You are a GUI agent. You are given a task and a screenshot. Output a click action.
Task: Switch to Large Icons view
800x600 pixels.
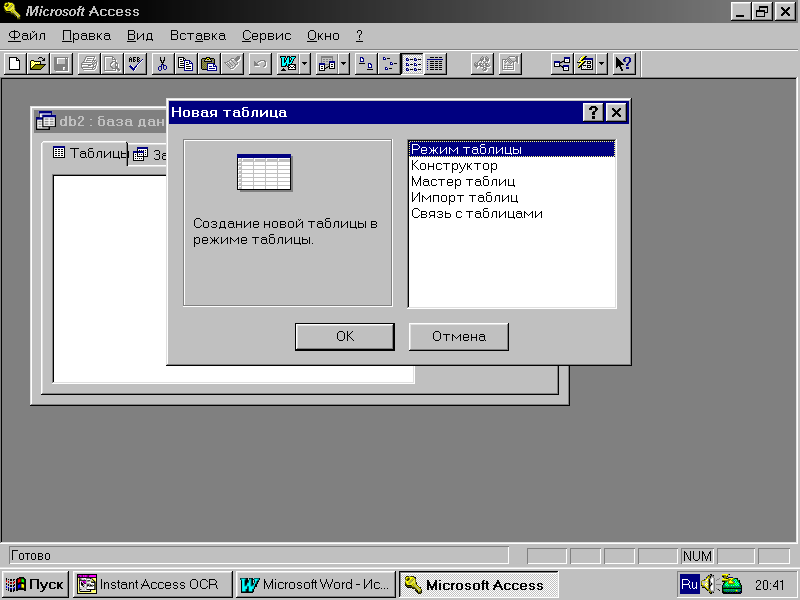pyautogui.click(x=366, y=64)
